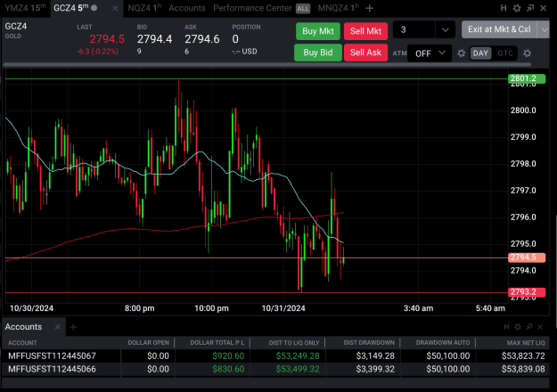Toggle the ALL badge in Performance Center
The image size is (557, 392).
point(303,9)
